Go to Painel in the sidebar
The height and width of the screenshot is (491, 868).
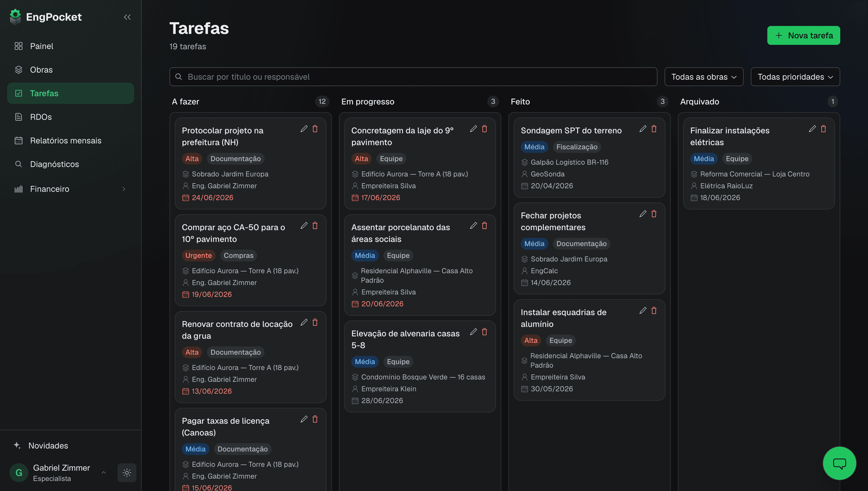71,46
